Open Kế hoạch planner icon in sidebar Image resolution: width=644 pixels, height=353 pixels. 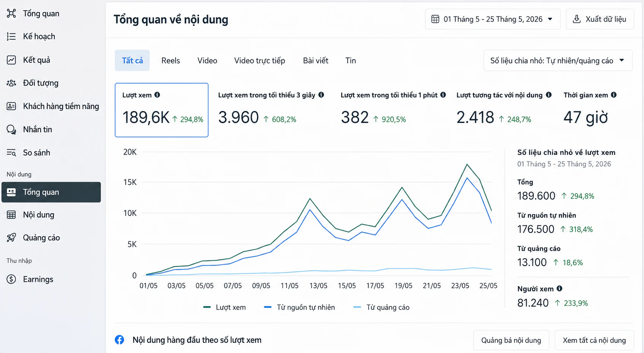point(11,36)
